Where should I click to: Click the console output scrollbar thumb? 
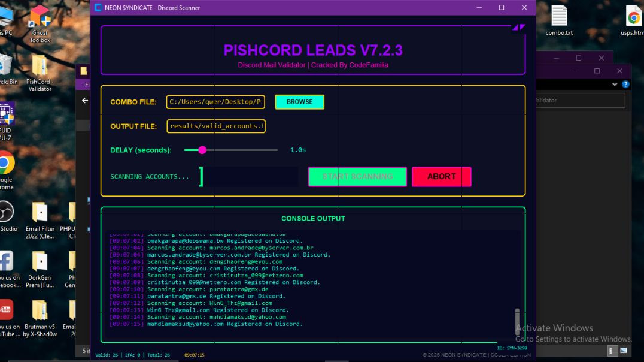(x=517, y=322)
